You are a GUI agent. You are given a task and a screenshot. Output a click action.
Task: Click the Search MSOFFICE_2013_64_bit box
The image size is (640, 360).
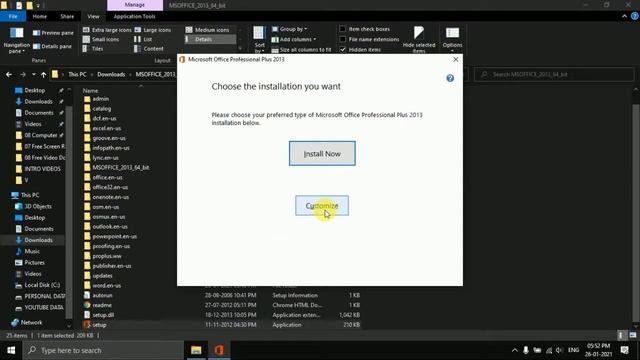(x=554, y=74)
